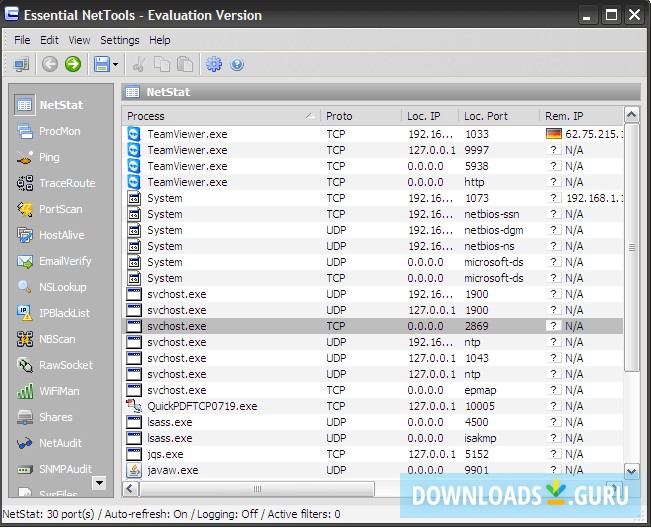Select the jqs.exe row

373,454
